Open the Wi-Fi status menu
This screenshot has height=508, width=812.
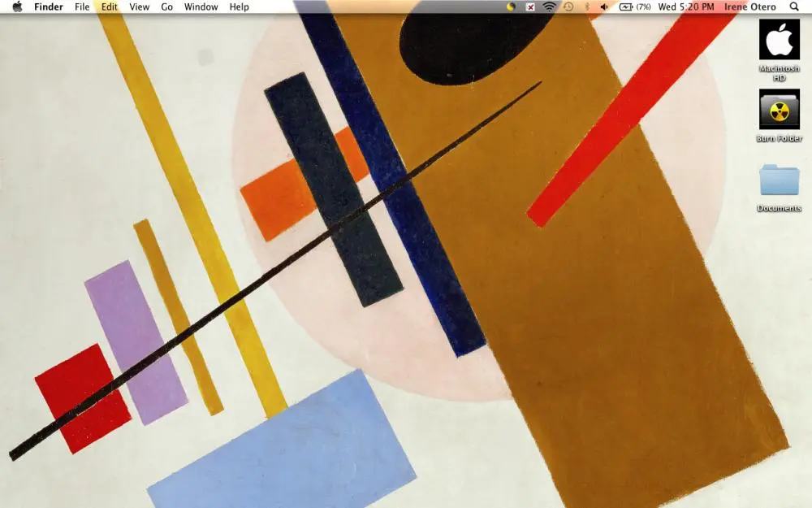pyautogui.click(x=550, y=7)
